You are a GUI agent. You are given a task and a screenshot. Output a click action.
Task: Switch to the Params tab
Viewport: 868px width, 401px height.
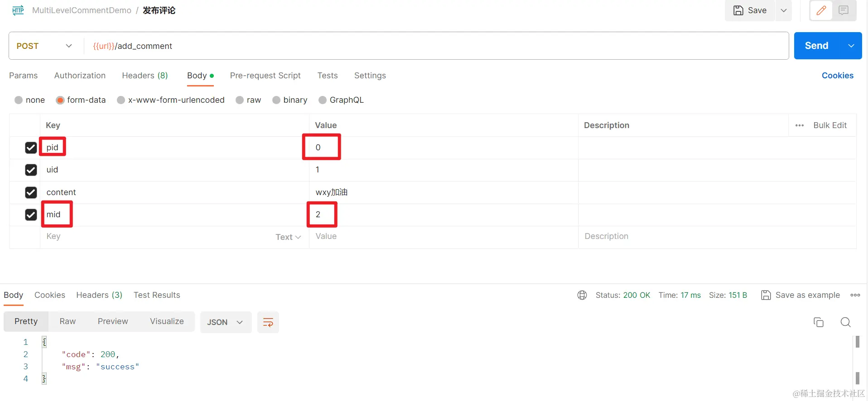coord(24,76)
